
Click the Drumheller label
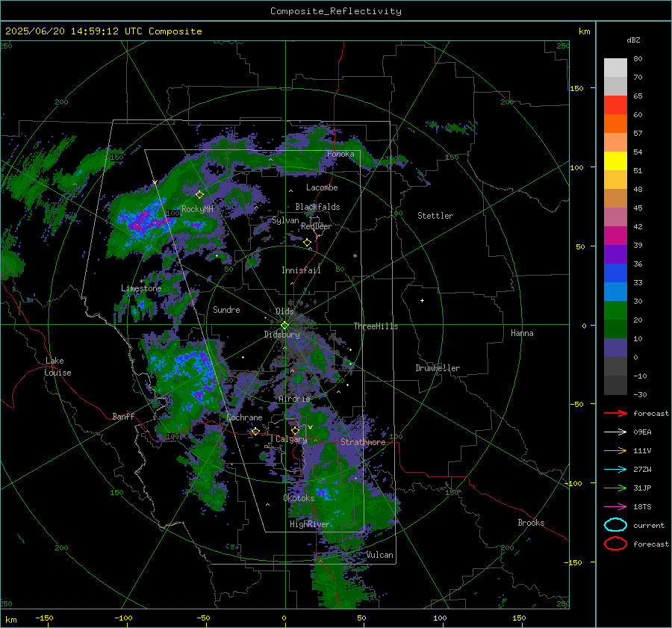pos(438,368)
